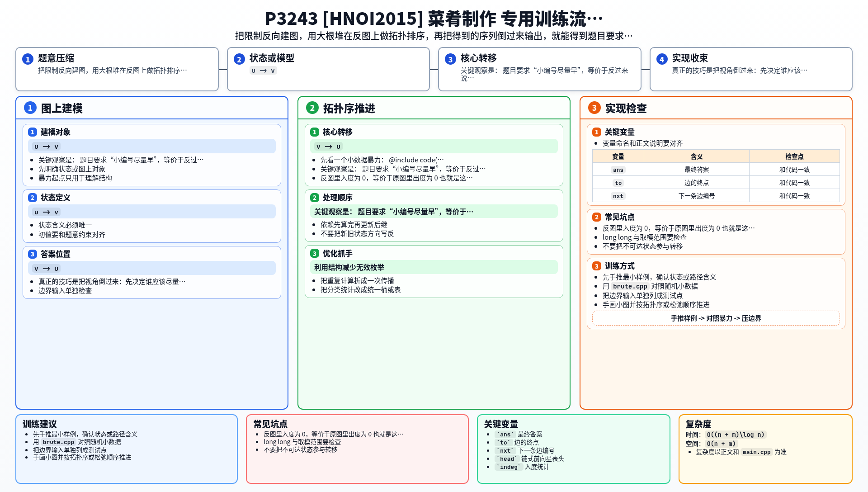Click the bullet 暴力起点只用于理解结构
The image size is (868, 492).
coord(75,178)
